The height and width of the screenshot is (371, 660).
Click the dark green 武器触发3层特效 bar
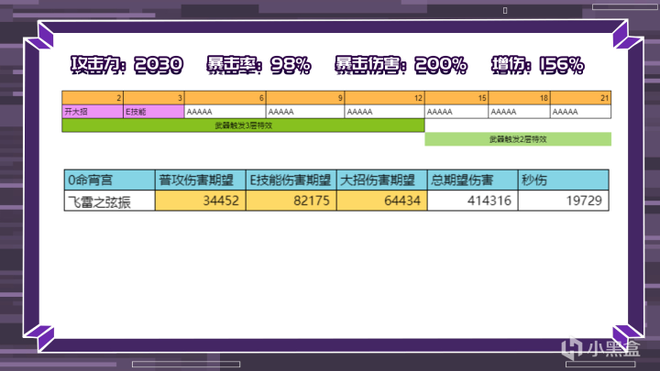pyautogui.click(x=243, y=125)
